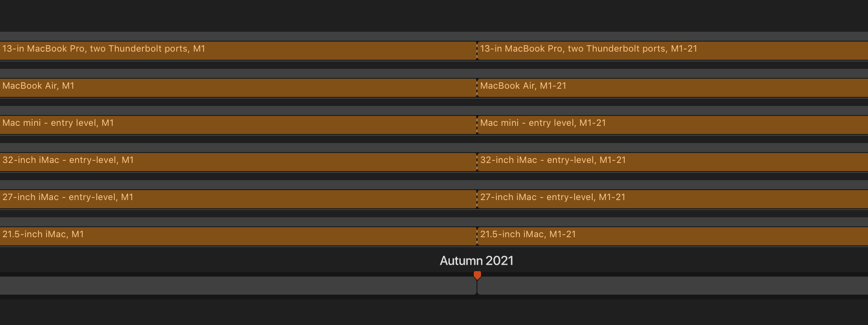The width and height of the screenshot is (868, 325).
Task: Click the Autumn 2021 marker label
Action: pos(476,261)
